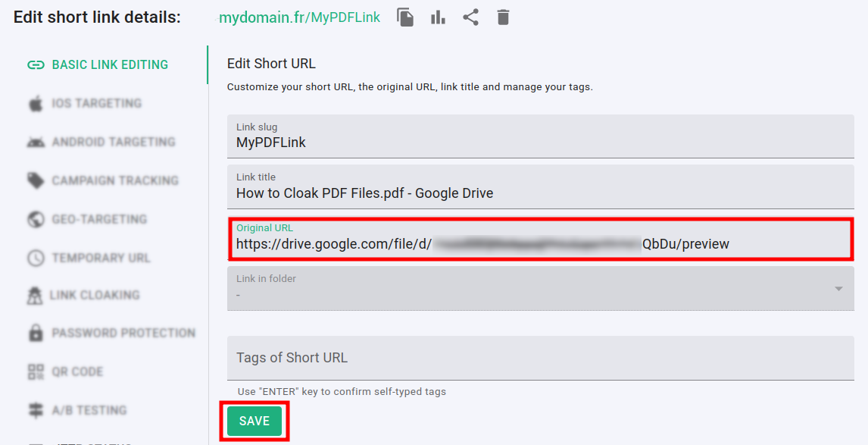Open the QR Code section
This screenshot has width=868, height=445.
point(77,371)
